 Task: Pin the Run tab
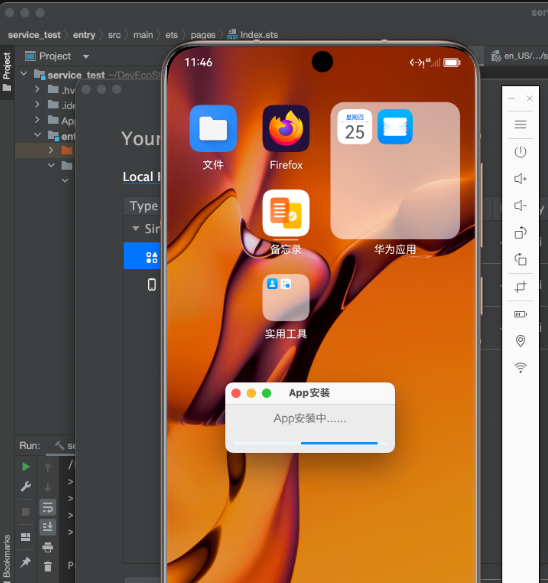pos(26,562)
